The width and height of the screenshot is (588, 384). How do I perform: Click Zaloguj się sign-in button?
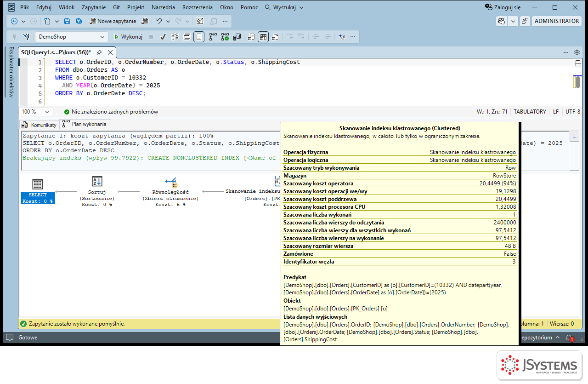click(x=503, y=7)
